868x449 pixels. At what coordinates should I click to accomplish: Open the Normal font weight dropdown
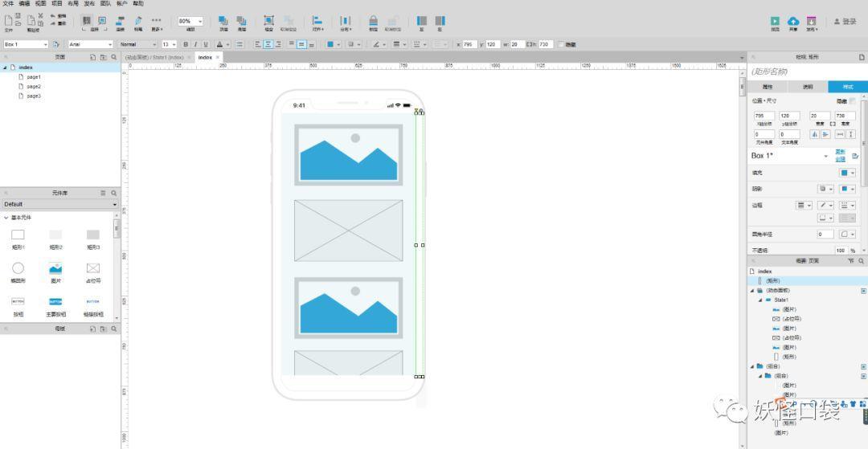[x=138, y=44]
